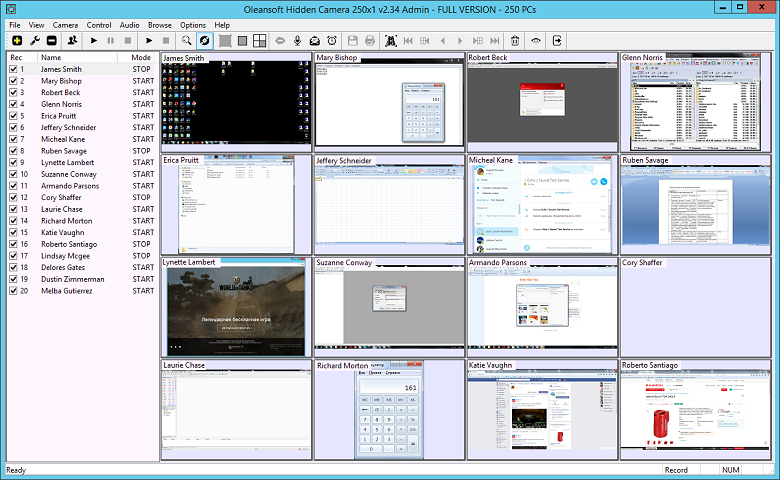Click the trash can delete icon
780x480 pixels.
click(514, 41)
